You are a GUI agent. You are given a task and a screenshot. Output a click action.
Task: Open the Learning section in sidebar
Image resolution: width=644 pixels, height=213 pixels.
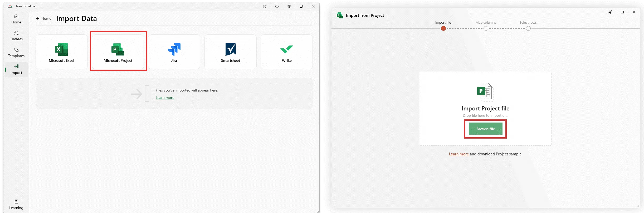(16, 205)
